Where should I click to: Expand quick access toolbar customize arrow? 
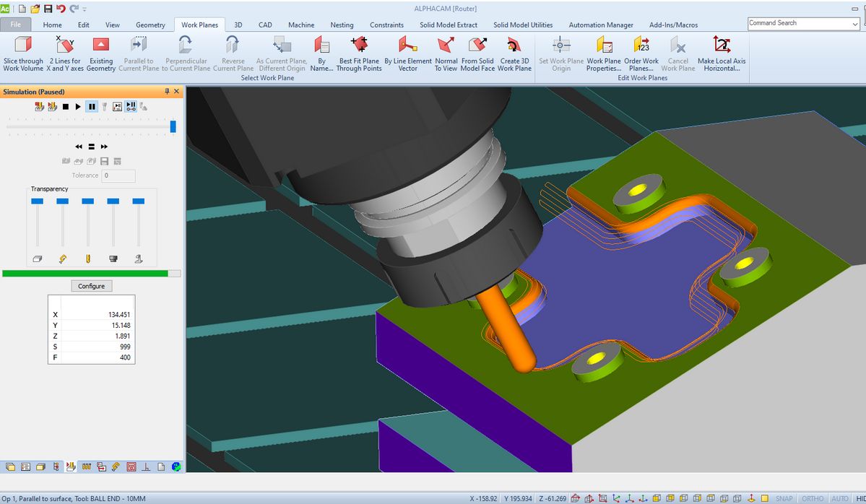[85, 9]
